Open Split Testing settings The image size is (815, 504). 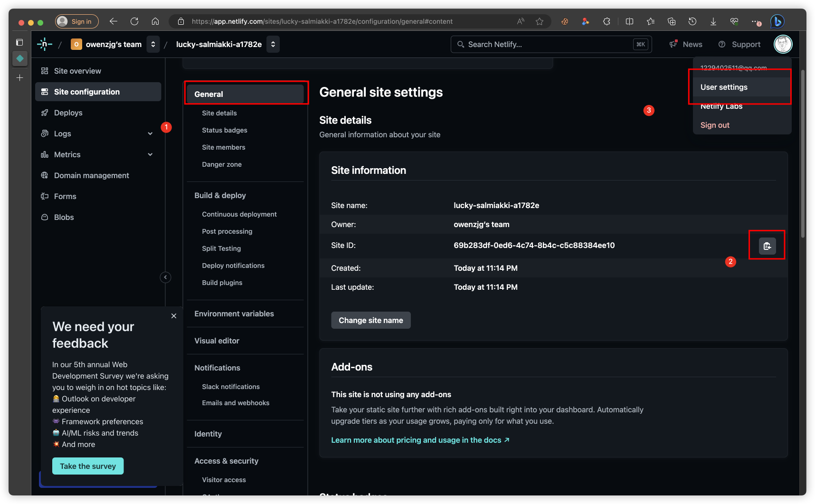coord(221,248)
